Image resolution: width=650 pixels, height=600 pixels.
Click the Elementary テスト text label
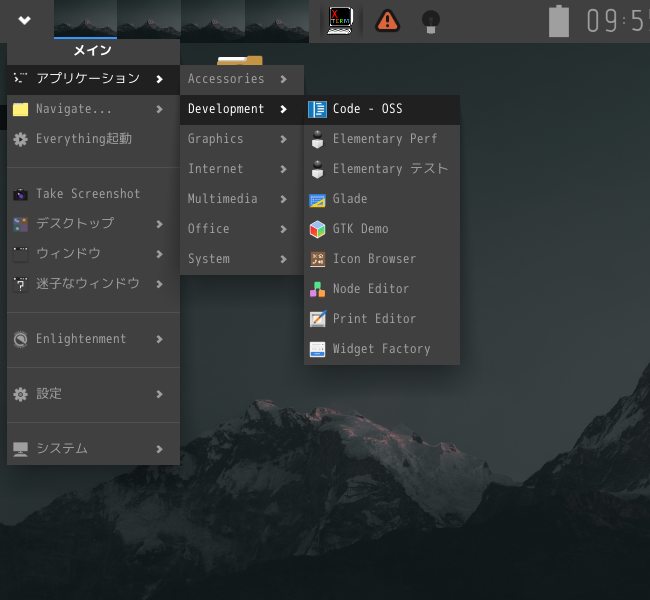coord(390,169)
